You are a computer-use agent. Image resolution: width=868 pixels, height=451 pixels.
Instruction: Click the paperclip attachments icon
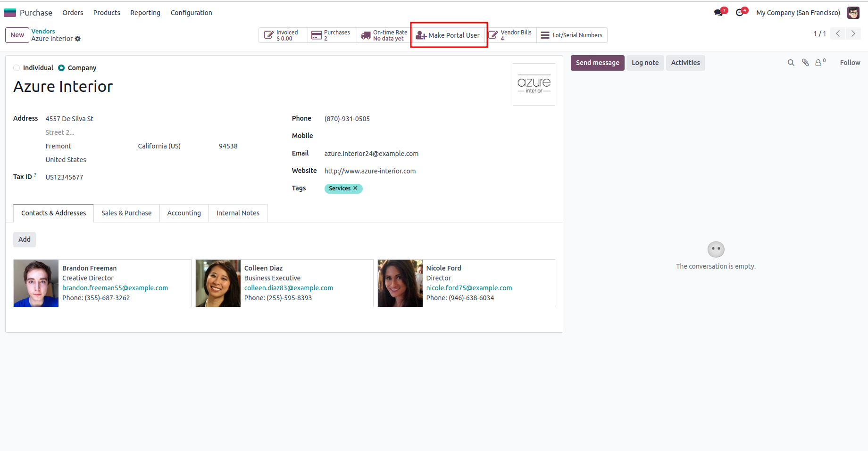pos(805,63)
